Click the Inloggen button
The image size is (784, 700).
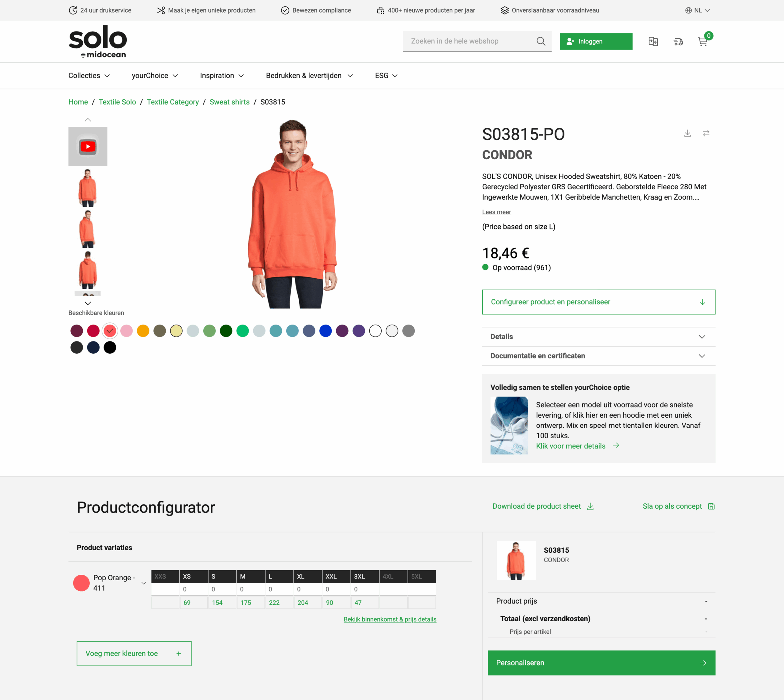[x=596, y=42]
